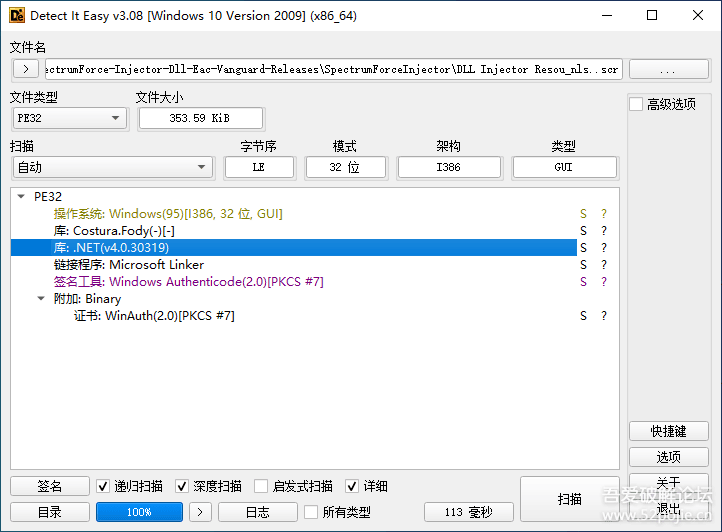The height and width of the screenshot is (532, 722).
Task: Select the 库: Costura.Fody(-)[-] row
Action: click(294, 231)
